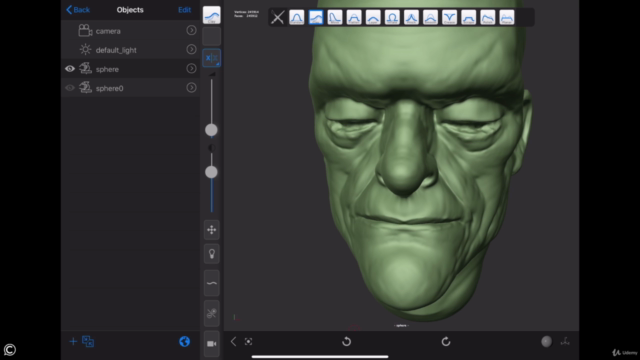The image size is (640, 360).
Task: Open the lighting bulb option
Action: (x=212, y=254)
